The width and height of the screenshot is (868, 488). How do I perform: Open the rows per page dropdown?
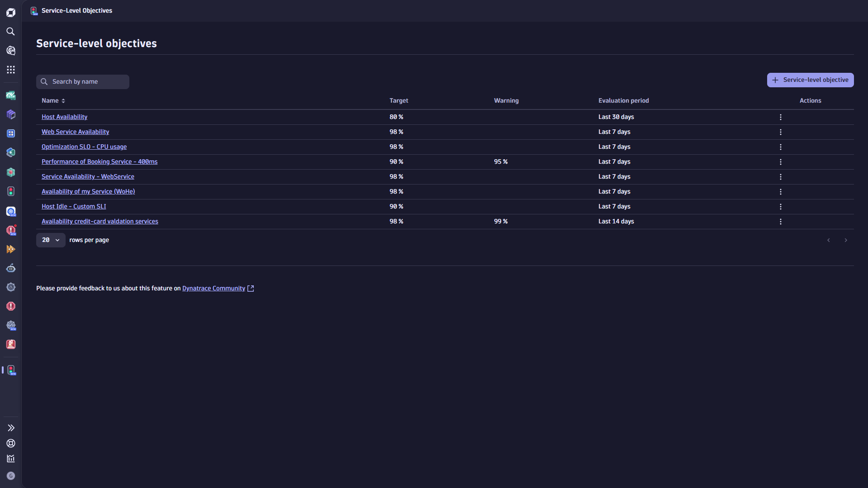[x=51, y=240]
